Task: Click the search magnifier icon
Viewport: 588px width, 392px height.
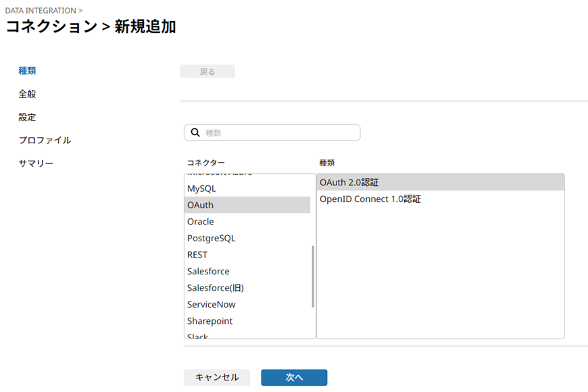Action: click(195, 132)
